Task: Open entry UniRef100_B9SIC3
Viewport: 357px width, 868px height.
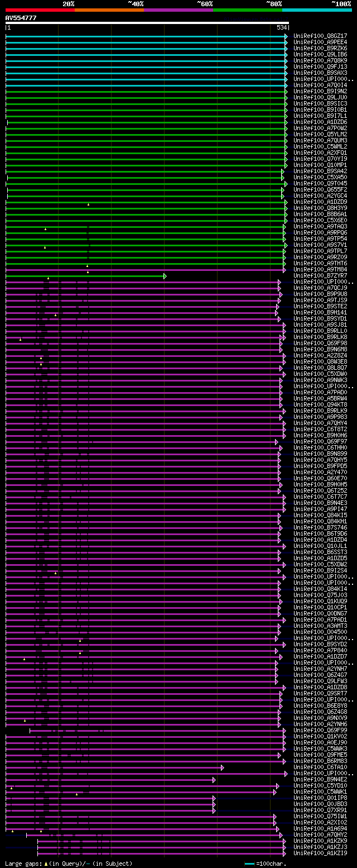Action: coord(320,103)
